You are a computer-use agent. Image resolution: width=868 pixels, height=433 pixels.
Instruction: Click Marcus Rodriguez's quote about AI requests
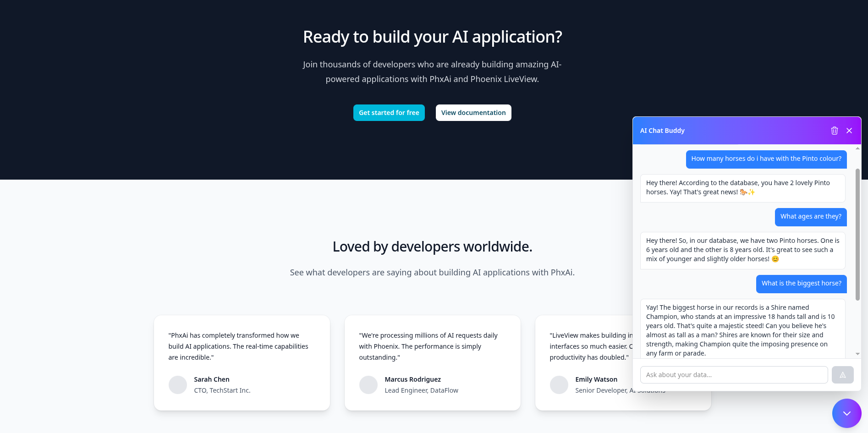pyautogui.click(x=429, y=346)
